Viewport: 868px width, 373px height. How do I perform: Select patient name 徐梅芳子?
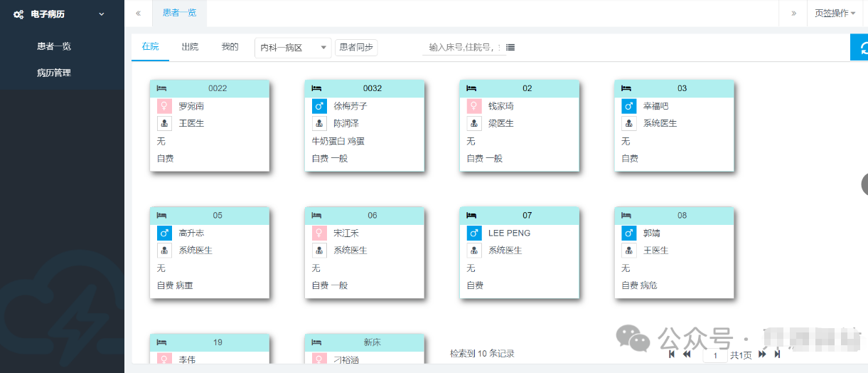pyautogui.click(x=350, y=106)
